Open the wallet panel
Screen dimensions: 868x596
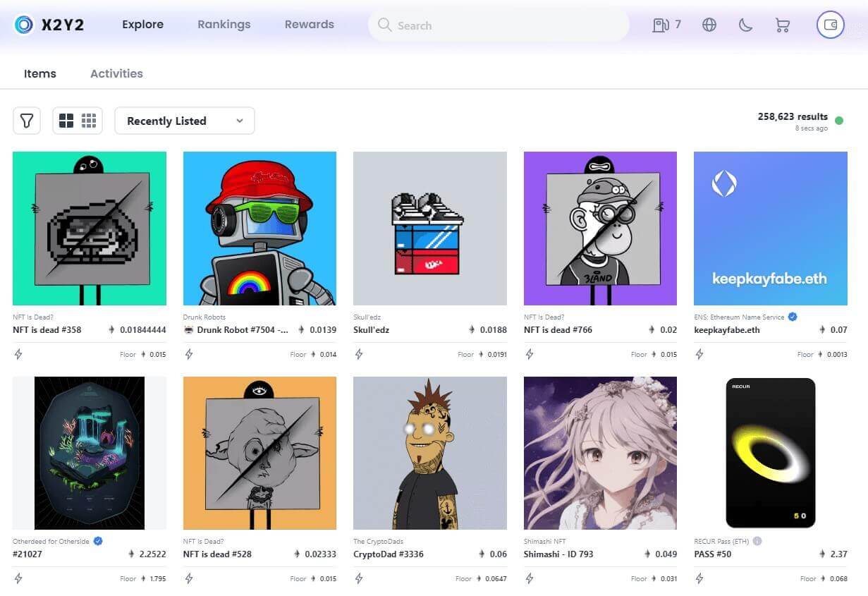(830, 25)
